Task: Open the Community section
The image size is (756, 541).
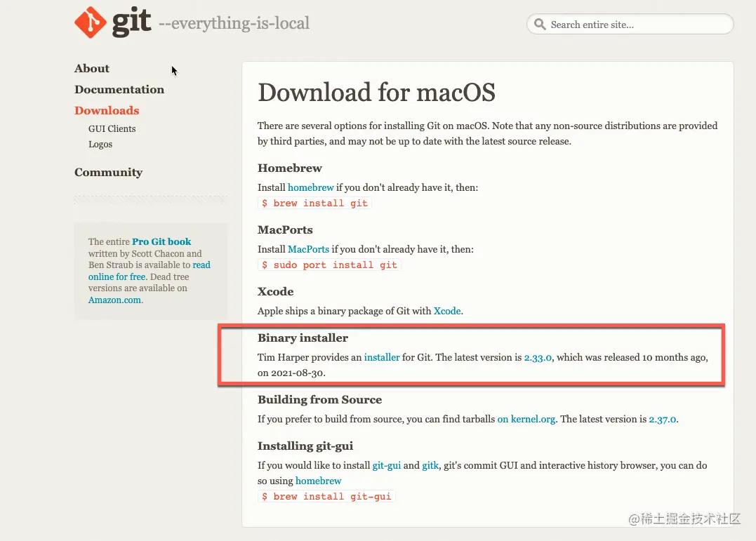Action: [109, 173]
